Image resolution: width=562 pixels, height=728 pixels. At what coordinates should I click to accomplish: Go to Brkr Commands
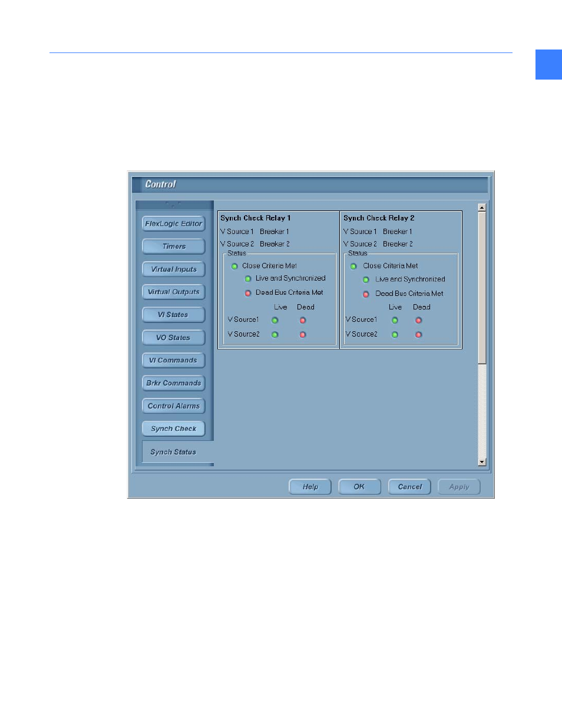click(x=173, y=383)
